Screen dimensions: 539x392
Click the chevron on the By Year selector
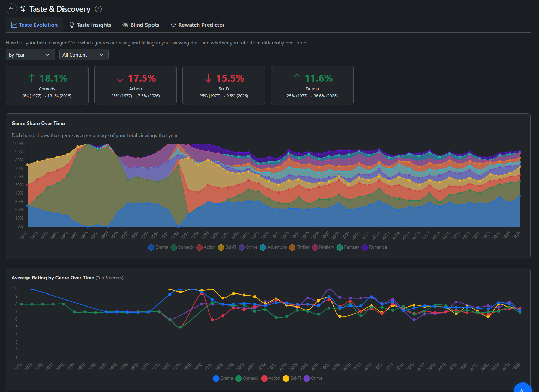tap(48, 55)
